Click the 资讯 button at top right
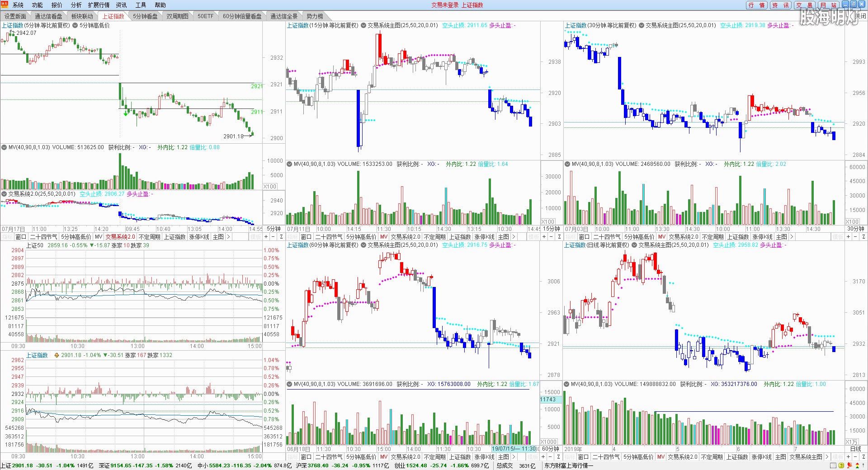 point(781,5)
